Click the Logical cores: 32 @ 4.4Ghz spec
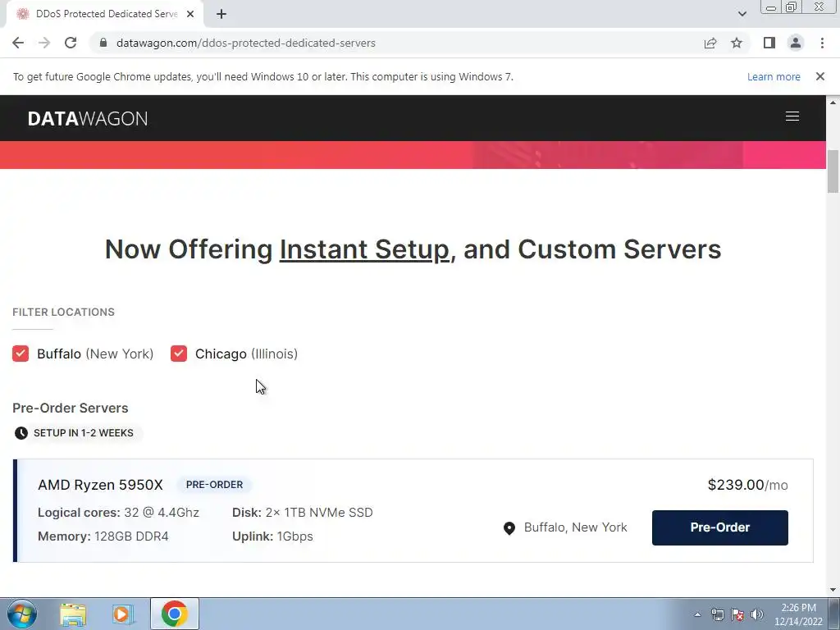840x630 pixels. click(118, 513)
